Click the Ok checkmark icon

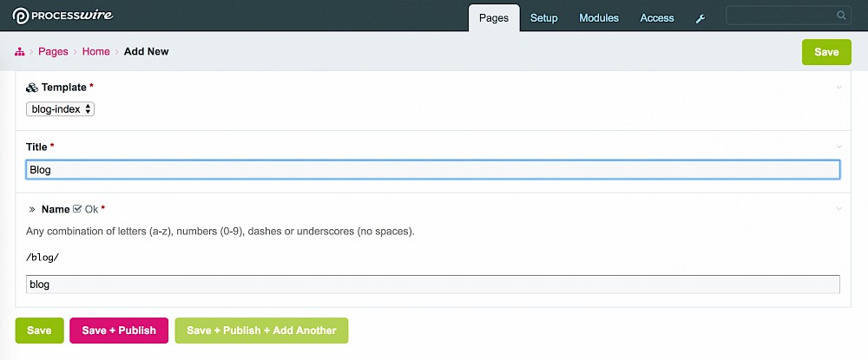coord(77,209)
